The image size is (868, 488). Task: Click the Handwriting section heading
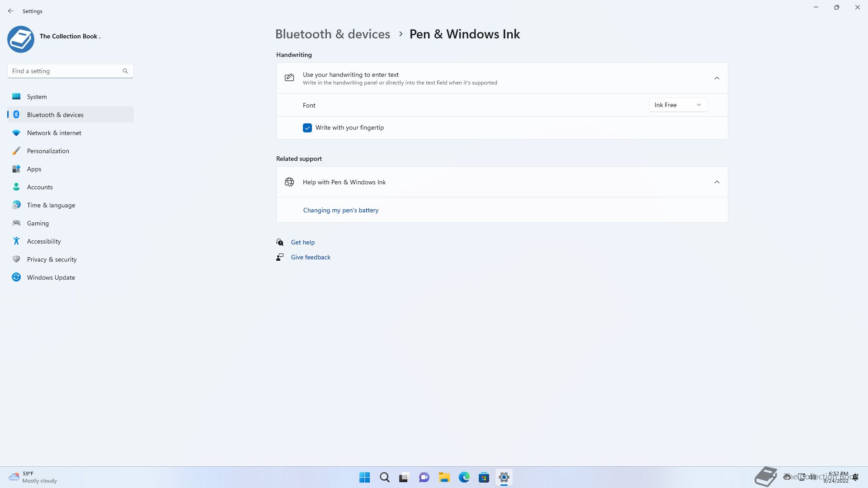click(x=294, y=55)
